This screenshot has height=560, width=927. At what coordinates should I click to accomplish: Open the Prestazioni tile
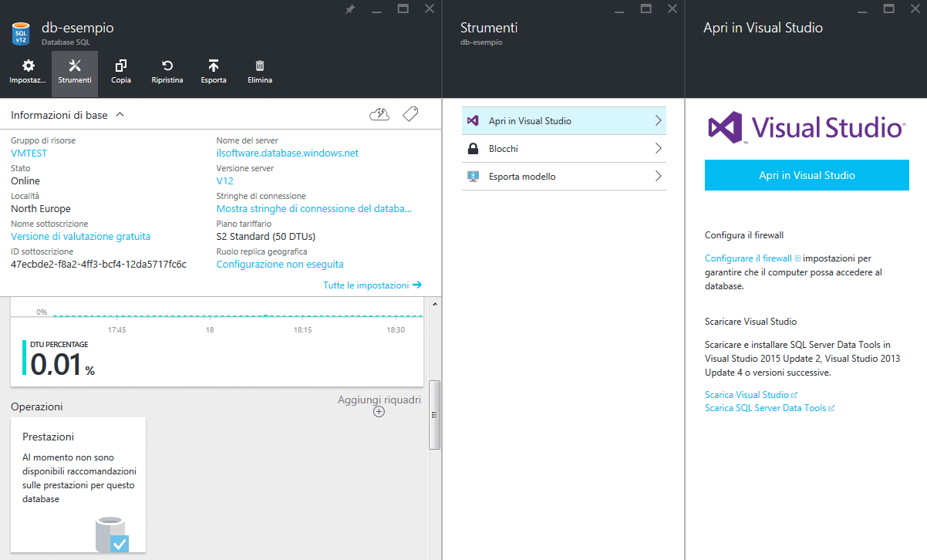click(x=78, y=485)
